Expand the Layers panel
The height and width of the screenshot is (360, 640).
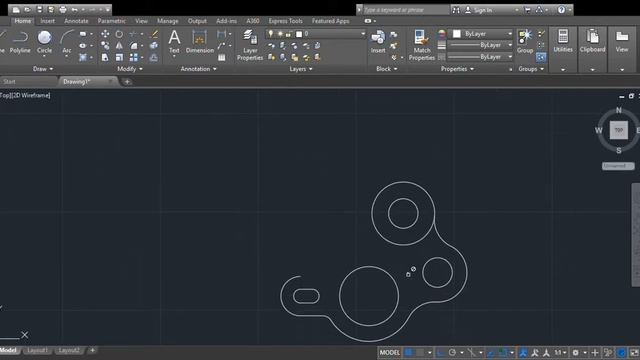(x=301, y=69)
